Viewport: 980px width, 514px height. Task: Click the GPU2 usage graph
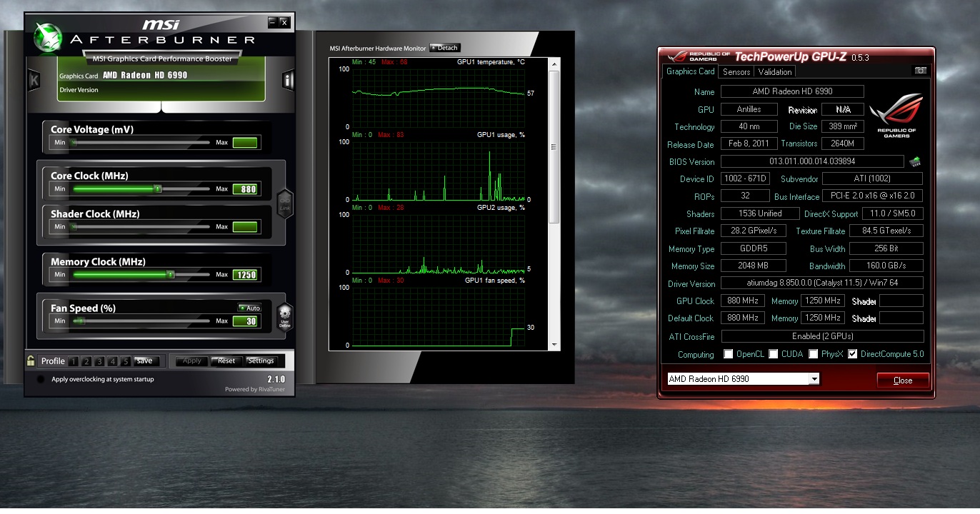438,243
